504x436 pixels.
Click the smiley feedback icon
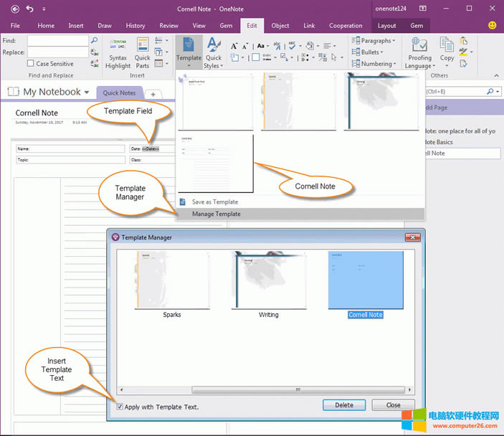[x=493, y=25]
